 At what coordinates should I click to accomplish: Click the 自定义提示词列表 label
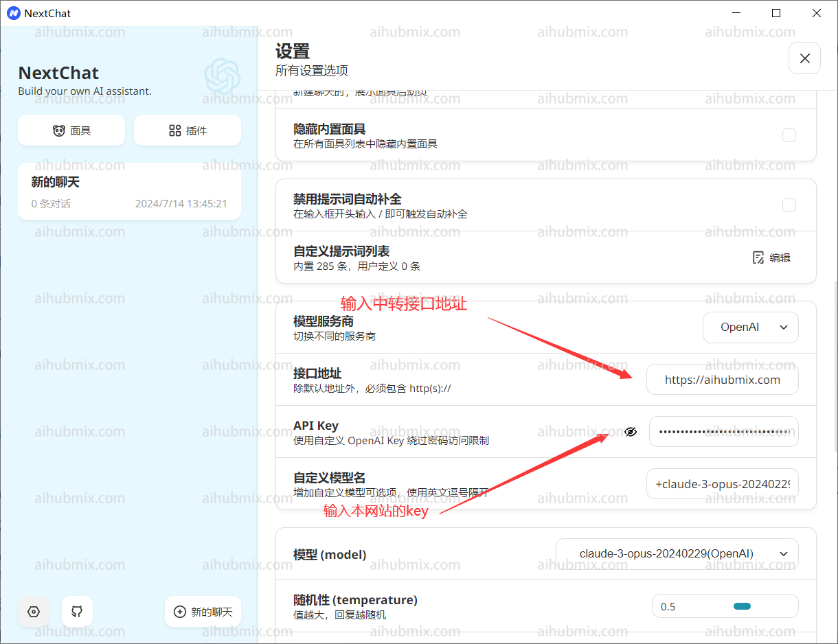[341, 251]
